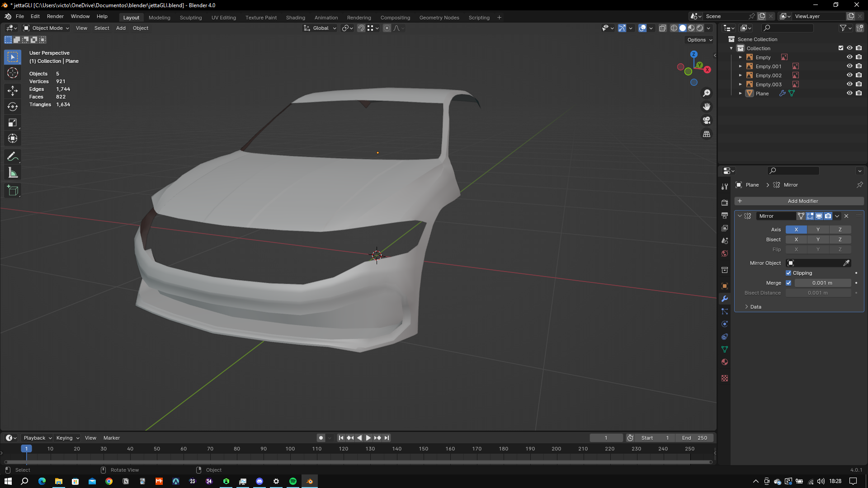Select the Rotate tool
Screen dimensions: 868x488
(13, 107)
